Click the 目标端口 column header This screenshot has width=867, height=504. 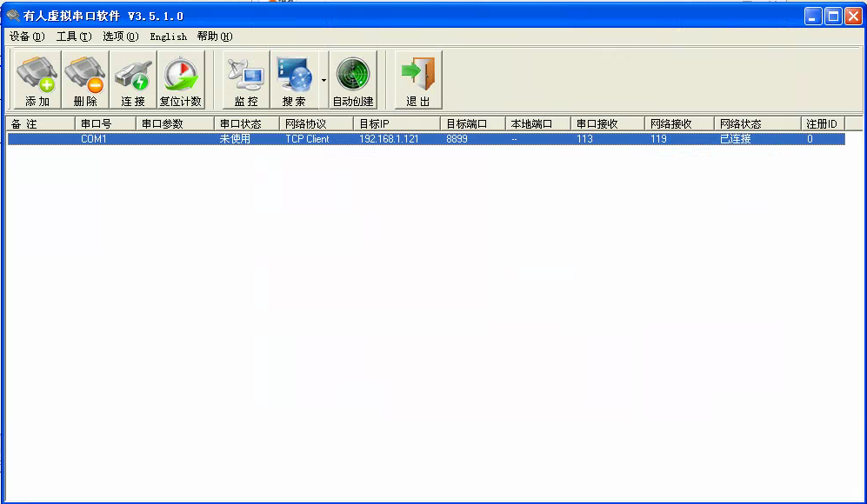coord(473,123)
